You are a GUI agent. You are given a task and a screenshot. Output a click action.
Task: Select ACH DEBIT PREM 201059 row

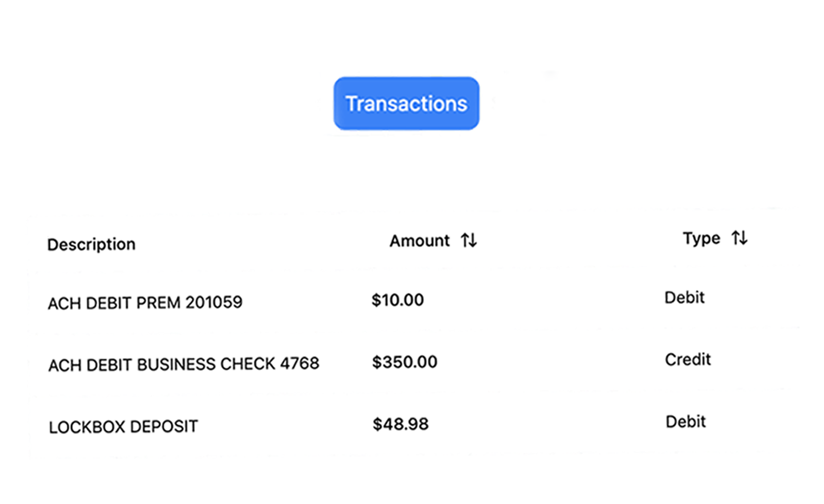[x=145, y=303]
